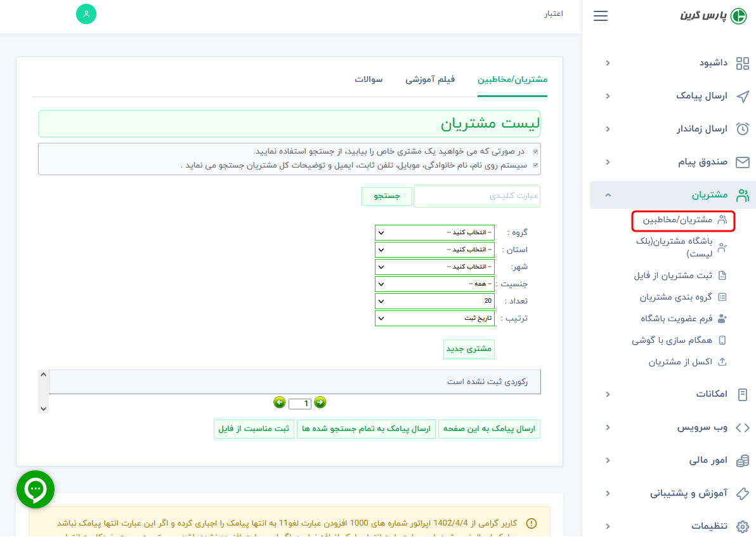Image resolution: width=756 pixels, height=537 pixels.
Task: Open ارسال زماندار via the clock icon
Action: point(743,129)
